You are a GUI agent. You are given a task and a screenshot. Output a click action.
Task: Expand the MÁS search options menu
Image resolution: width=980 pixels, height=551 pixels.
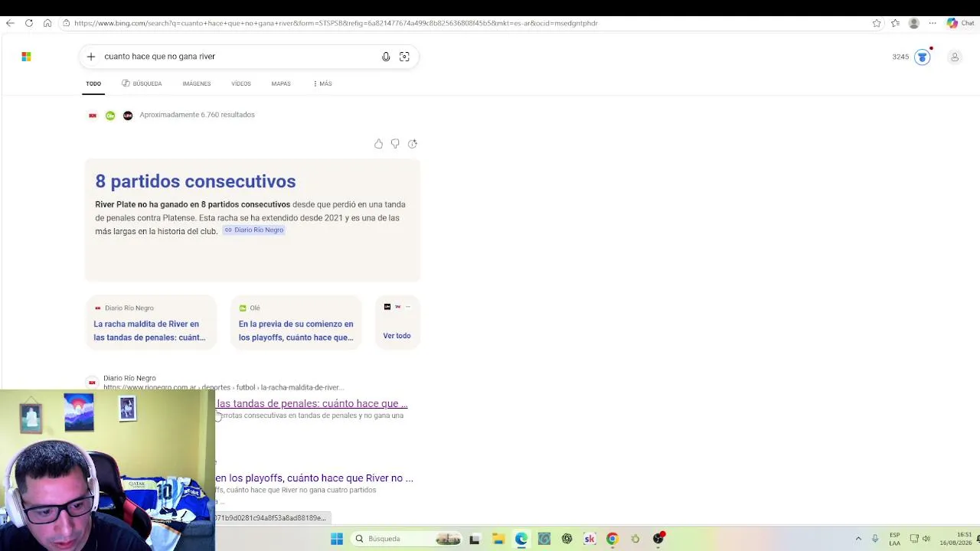(322, 83)
